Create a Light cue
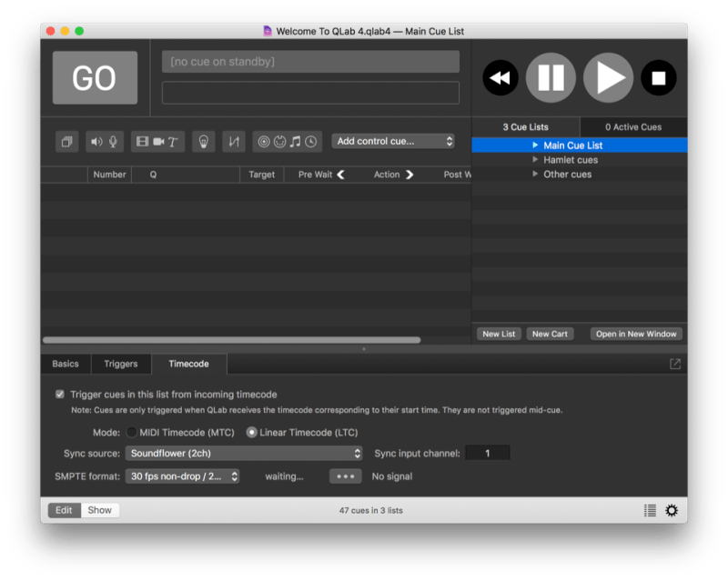The image size is (728, 581). point(202,142)
